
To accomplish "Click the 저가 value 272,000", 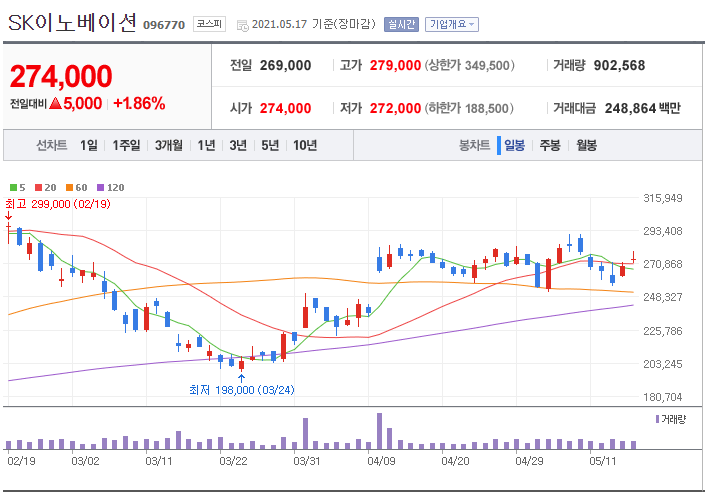I will 395,108.
